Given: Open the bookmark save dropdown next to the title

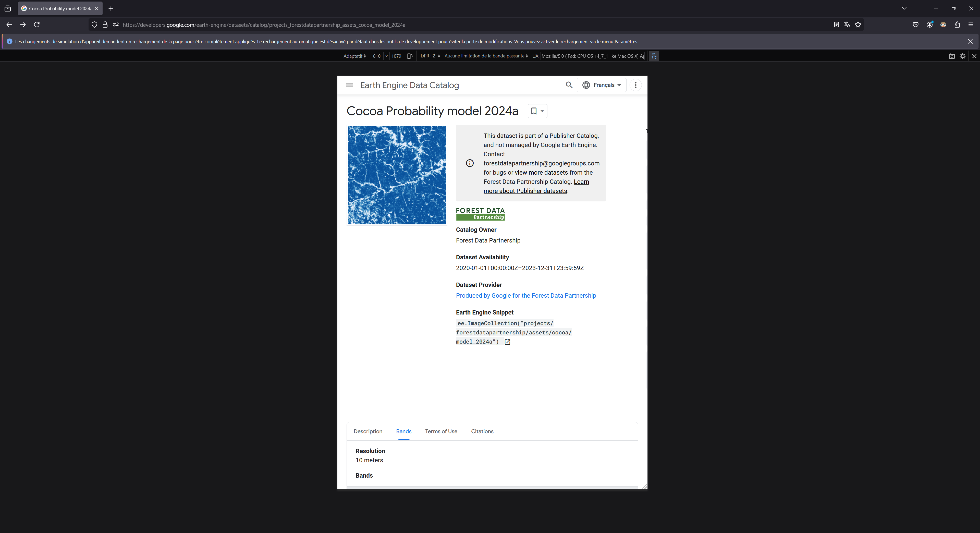Looking at the screenshot, I should (x=537, y=111).
